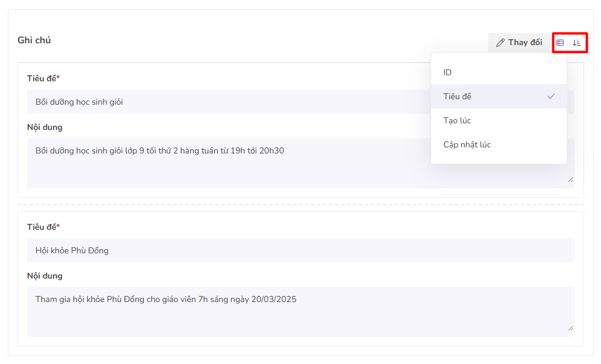Click the sort descending icon
Image resolution: width=601 pixels, height=364 pixels.
(x=576, y=43)
